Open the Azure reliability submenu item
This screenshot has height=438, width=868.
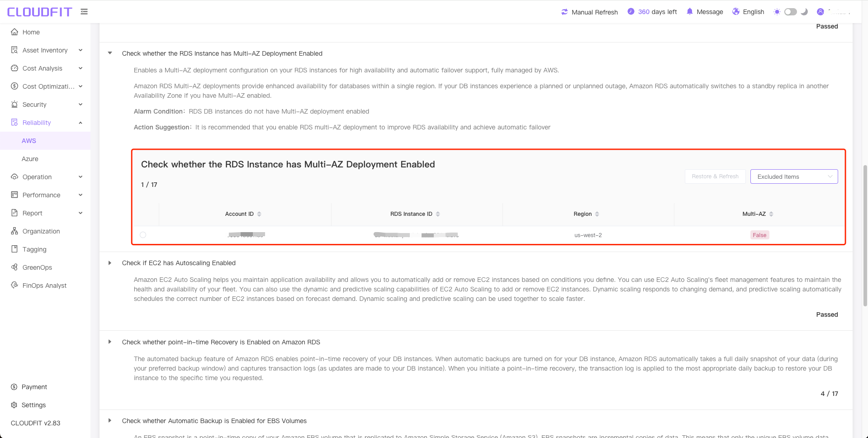45,159
